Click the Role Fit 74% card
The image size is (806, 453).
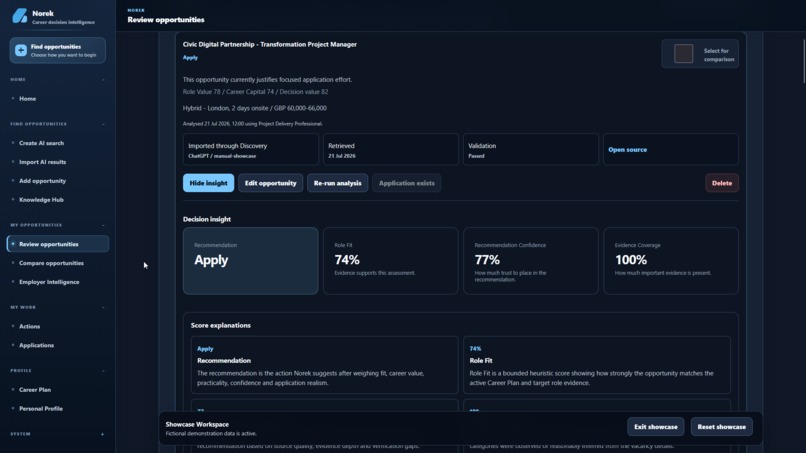tap(391, 261)
